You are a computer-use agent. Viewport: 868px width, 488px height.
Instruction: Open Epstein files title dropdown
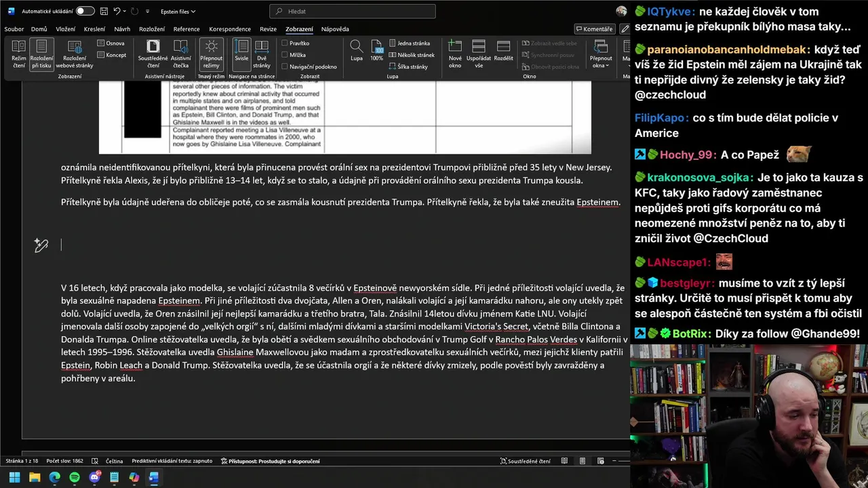click(x=178, y=12)
